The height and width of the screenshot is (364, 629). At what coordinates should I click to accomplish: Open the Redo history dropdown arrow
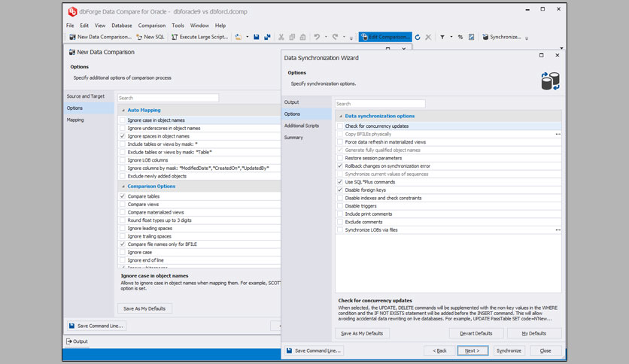click(344, 37)
